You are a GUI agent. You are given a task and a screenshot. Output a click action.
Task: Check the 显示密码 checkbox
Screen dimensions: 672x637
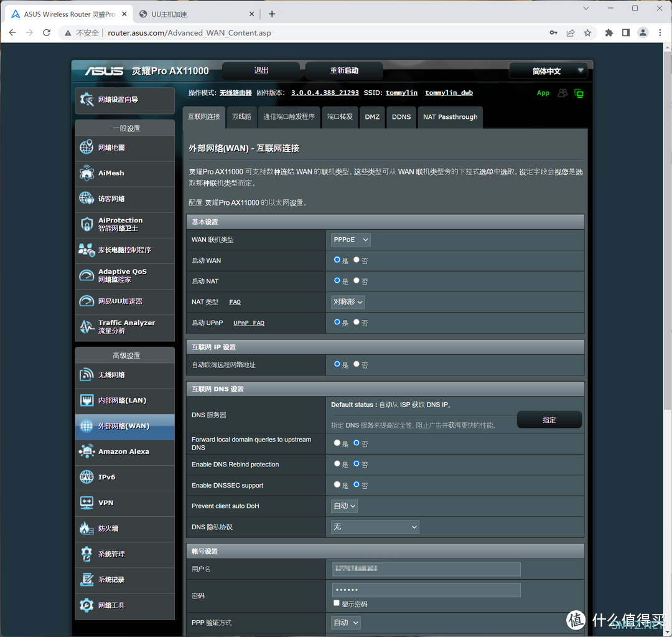click(x=337, y=603)
